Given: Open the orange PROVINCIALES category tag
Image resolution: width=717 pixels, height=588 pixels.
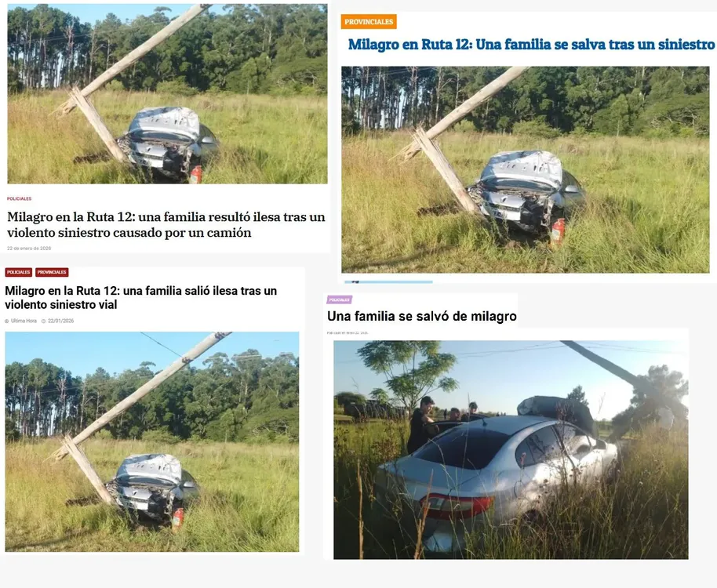Looking at the screenshot, I should tap(369, 21).
